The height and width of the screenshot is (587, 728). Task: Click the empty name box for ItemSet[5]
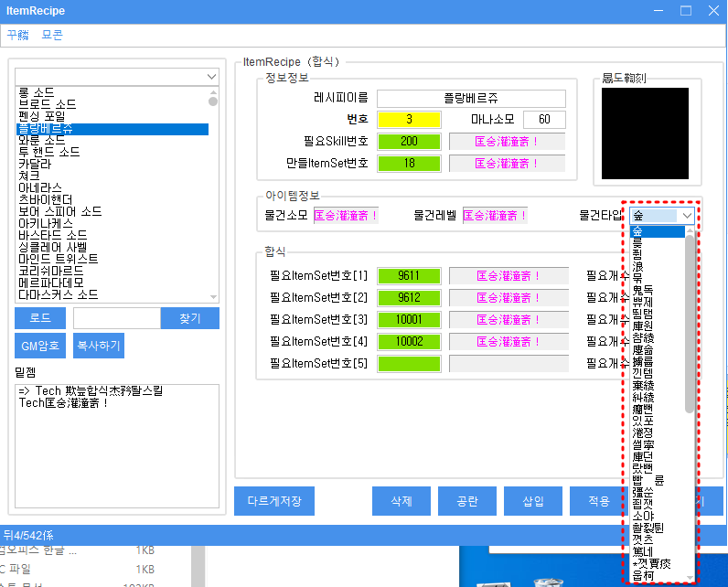point(509,363)
